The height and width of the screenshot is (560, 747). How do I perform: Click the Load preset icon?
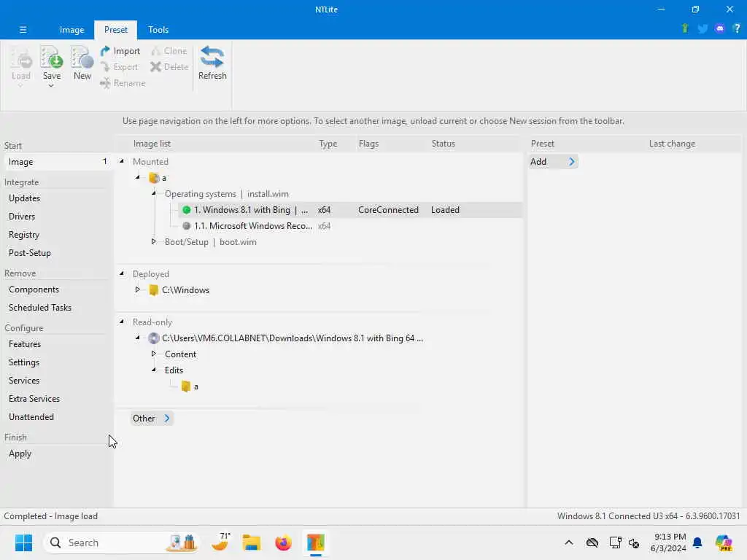(21, 58)
